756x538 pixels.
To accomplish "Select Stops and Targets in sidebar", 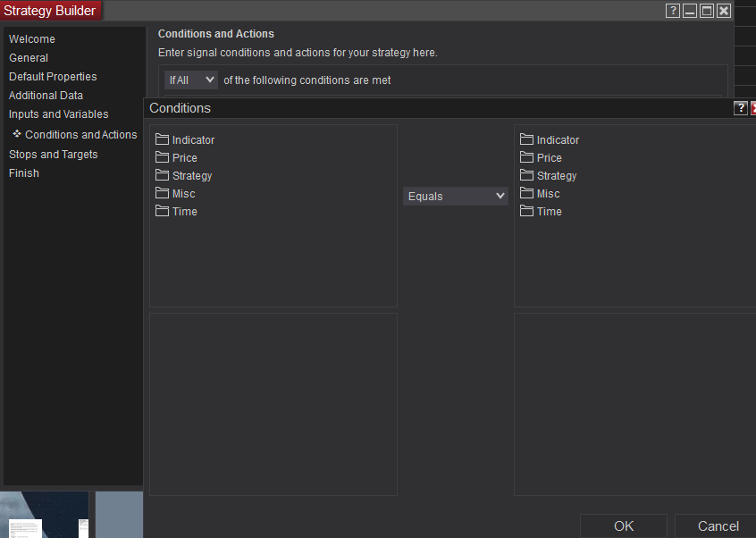I will [53, 155].
